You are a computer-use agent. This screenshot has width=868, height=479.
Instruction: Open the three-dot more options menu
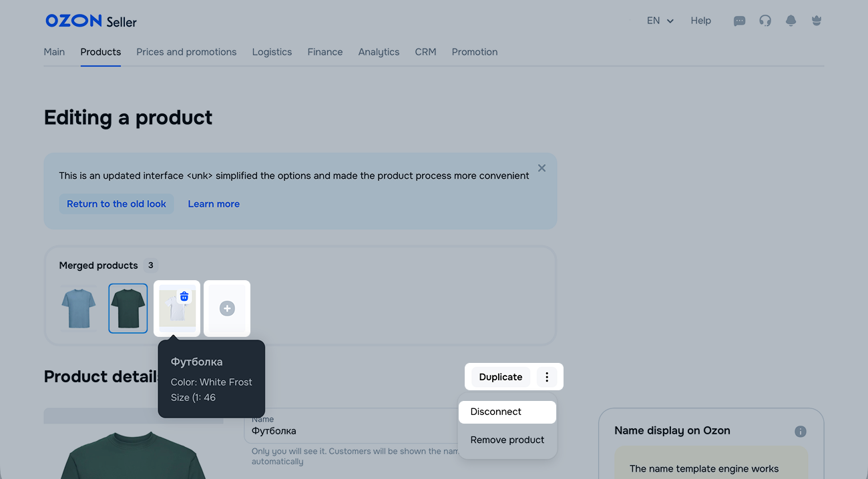(x=547, y=377)
